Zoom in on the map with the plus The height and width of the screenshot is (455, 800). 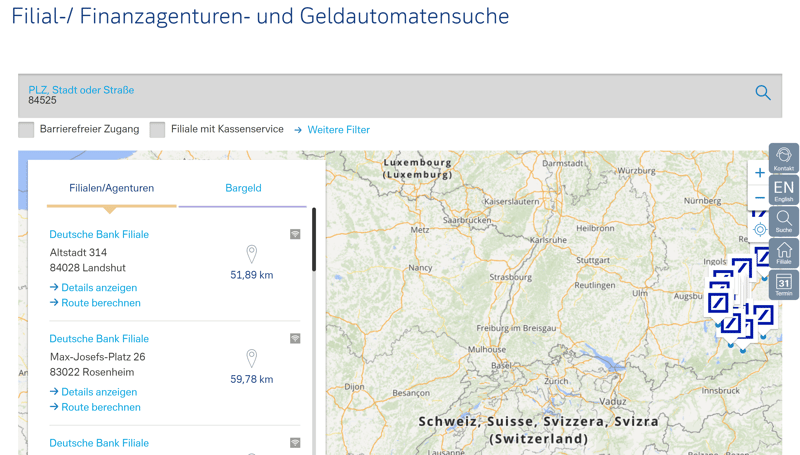(x=759, y=173)
